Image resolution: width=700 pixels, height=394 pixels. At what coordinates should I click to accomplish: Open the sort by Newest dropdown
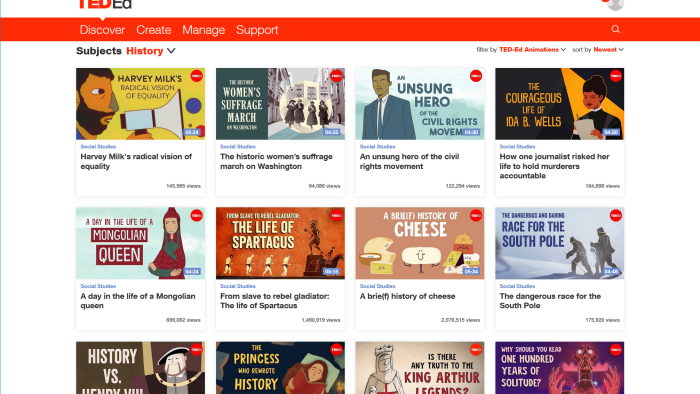click(x=608, y=50)
